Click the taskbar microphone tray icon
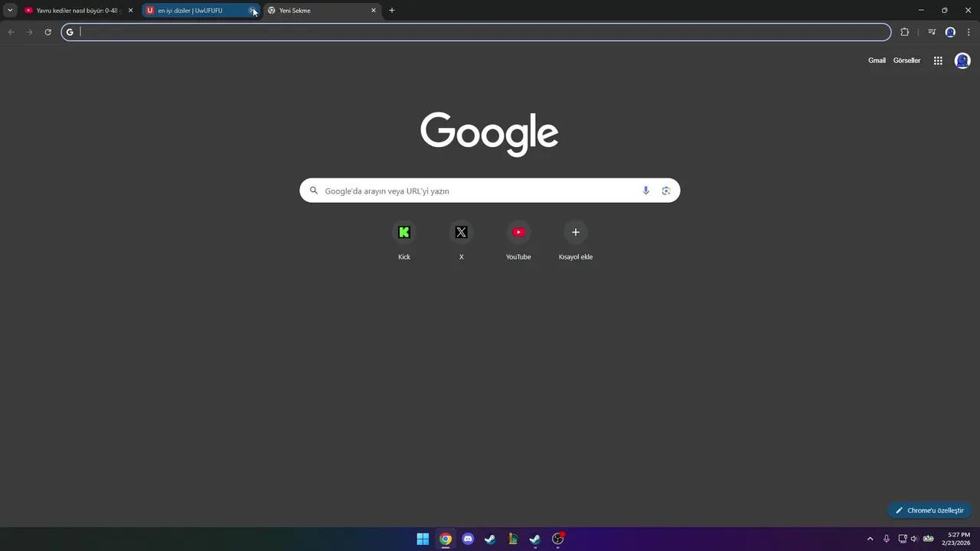The image size is (980, 551). (887, 539)
